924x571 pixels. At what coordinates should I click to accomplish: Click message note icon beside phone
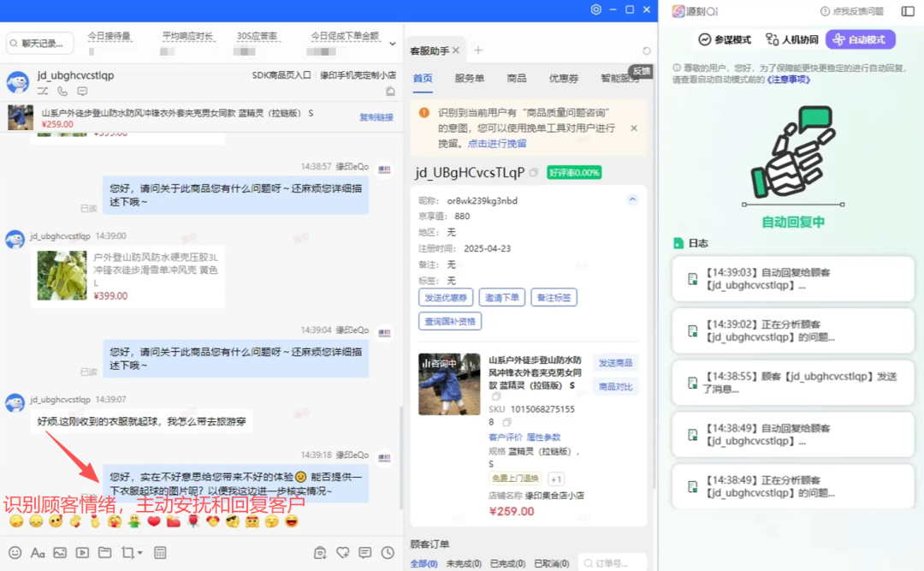82,92
